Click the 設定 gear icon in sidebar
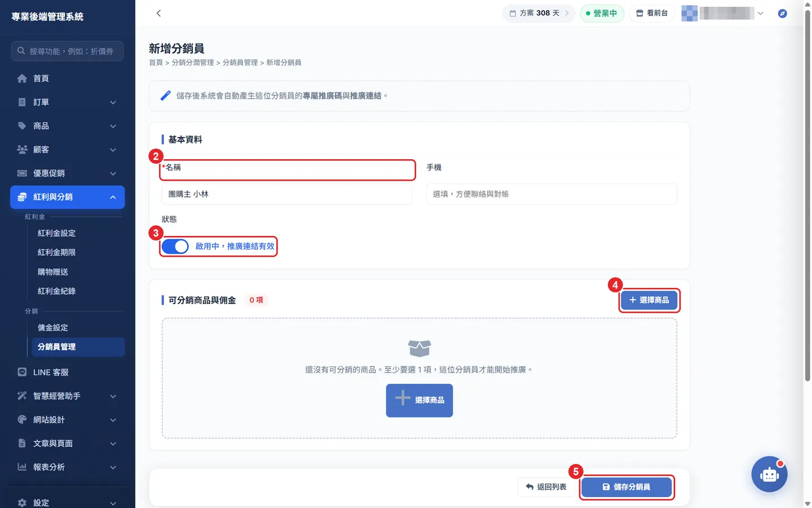This screenshot has width=812, height=508. point(22,502)
